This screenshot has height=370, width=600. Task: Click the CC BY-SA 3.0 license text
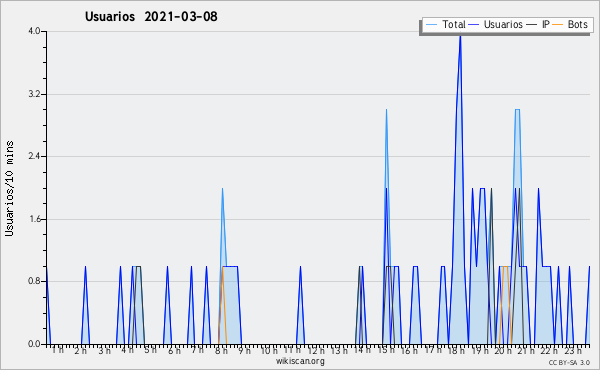coord(569,362)
